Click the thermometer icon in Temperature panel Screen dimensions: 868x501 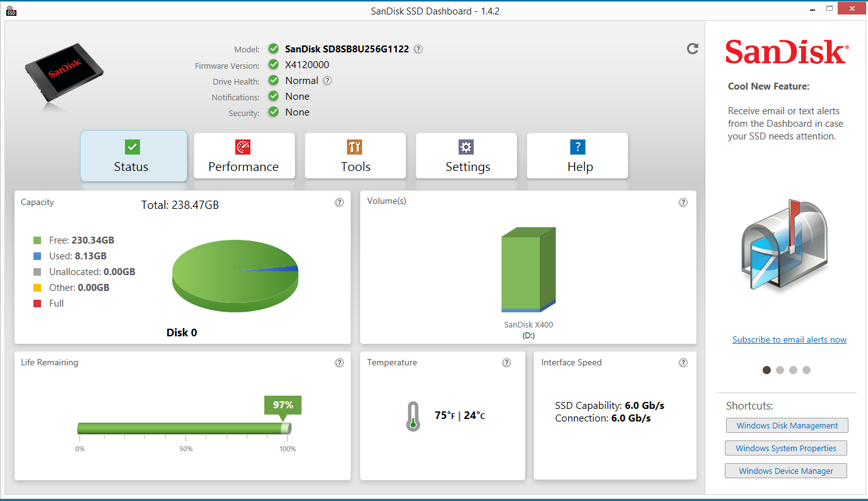click(x=413, y=416)
